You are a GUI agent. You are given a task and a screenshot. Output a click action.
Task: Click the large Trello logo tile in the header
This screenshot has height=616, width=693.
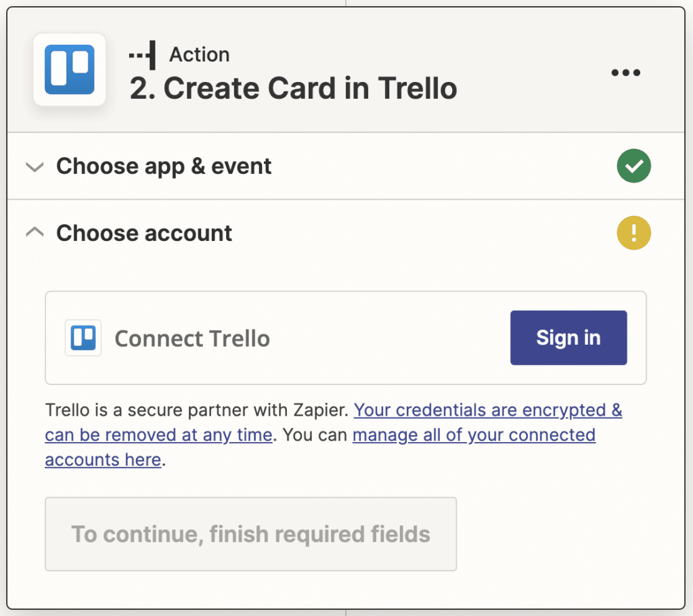(x=70, y=70)
